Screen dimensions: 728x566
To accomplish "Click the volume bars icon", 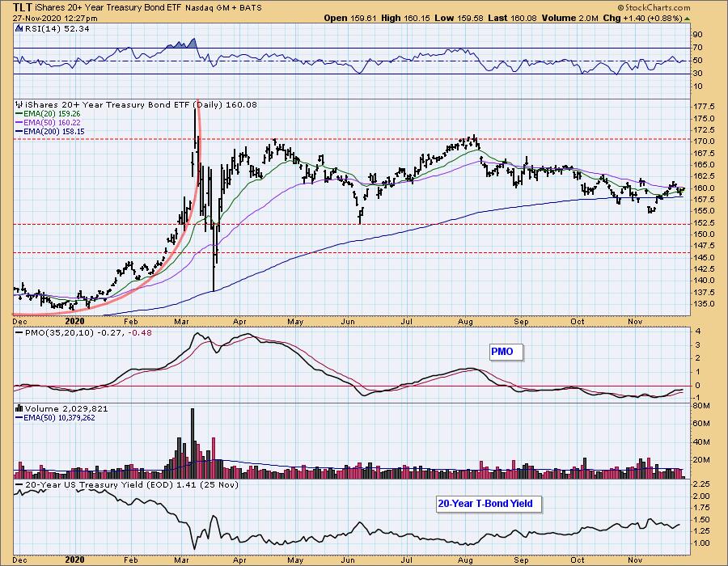I will coord(19,408).
